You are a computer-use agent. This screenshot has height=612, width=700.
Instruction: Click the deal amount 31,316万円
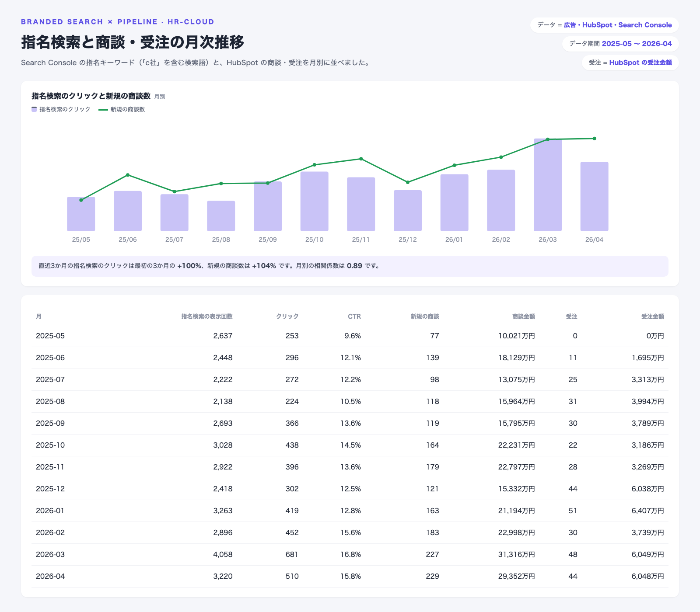coord(517,554)
